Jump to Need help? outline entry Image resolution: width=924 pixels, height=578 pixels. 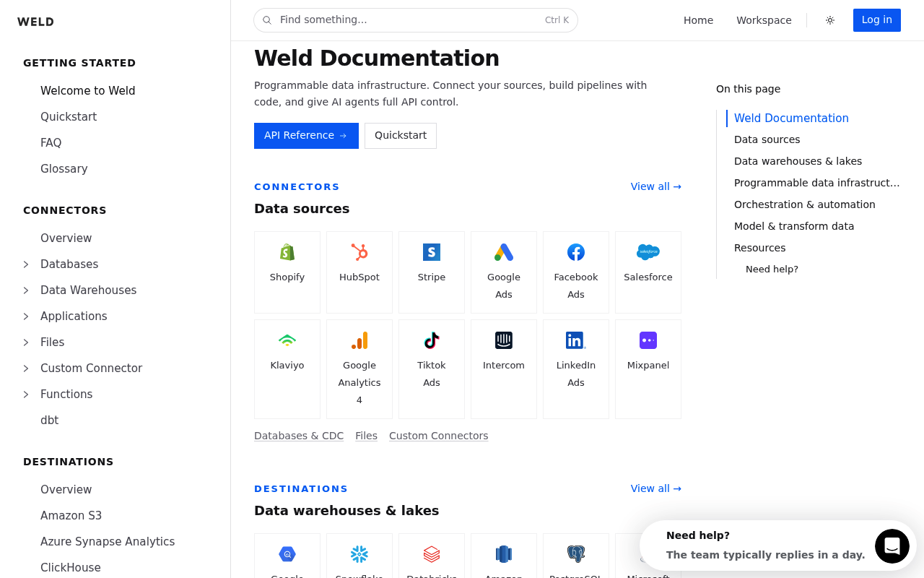[x=772, y=269]
